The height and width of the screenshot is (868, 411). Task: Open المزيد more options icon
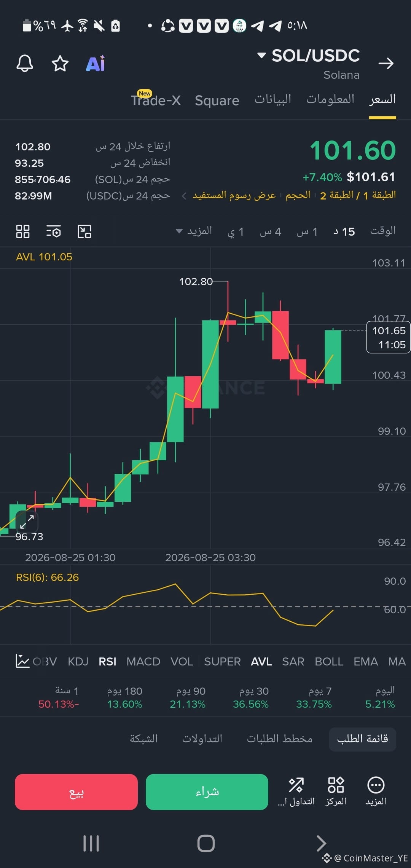point(376,792)
